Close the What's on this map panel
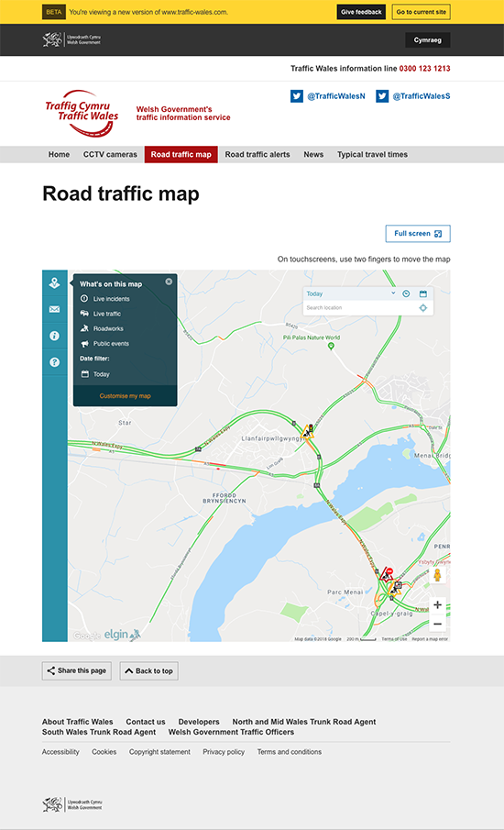The image size is (504, 830). tap(169, 282)
